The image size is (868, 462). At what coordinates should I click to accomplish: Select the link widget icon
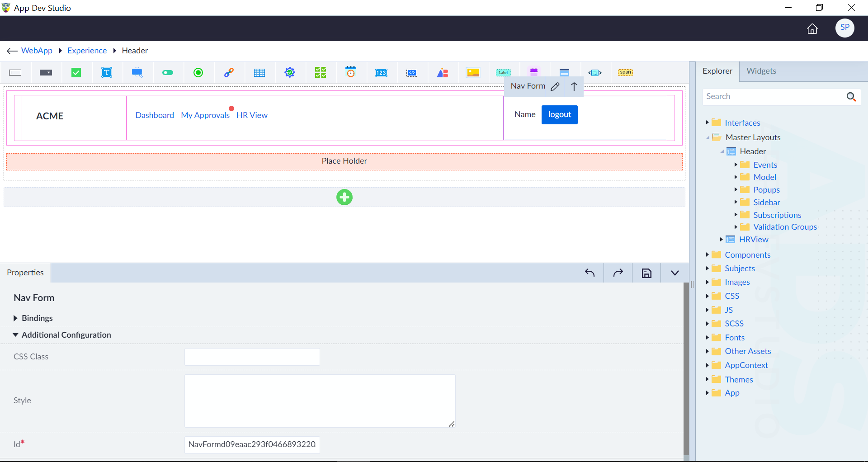[229, 72]
